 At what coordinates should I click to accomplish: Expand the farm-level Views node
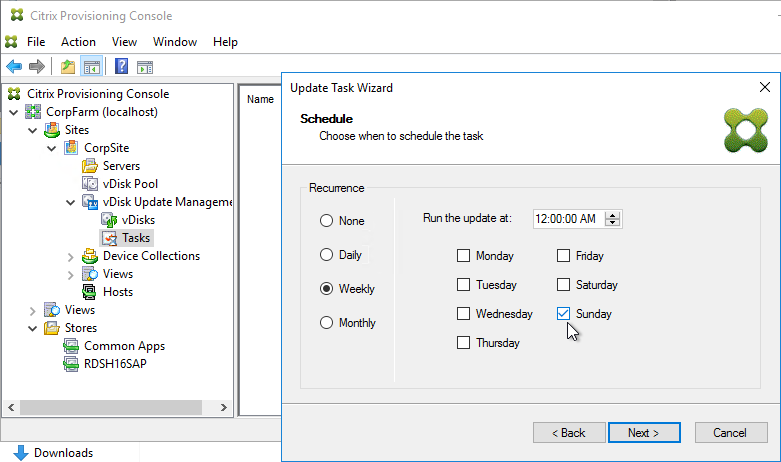(32, 311)
